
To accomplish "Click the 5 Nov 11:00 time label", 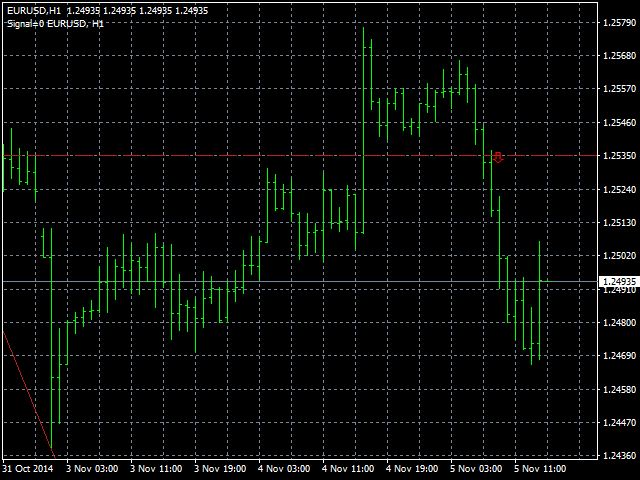I will (540, 468).
